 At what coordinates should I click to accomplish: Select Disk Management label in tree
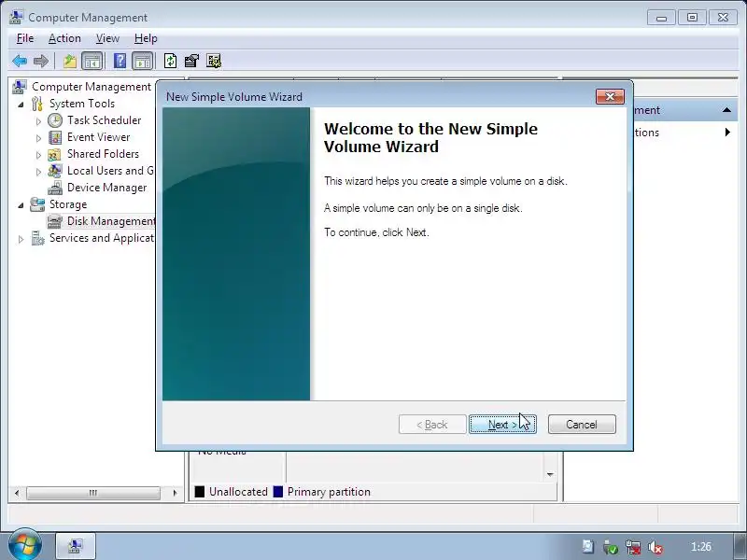click(111, 221)
